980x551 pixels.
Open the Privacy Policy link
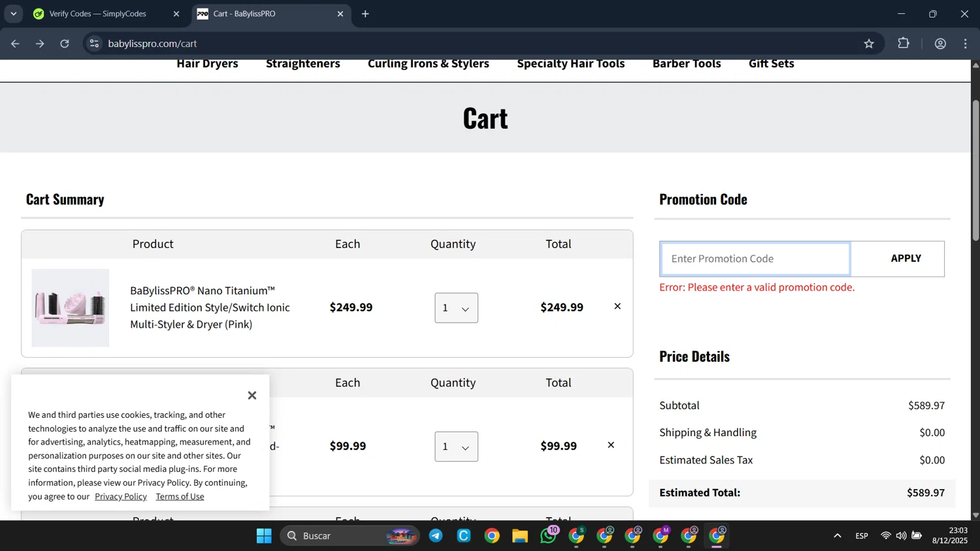click(x=121, y=497)
